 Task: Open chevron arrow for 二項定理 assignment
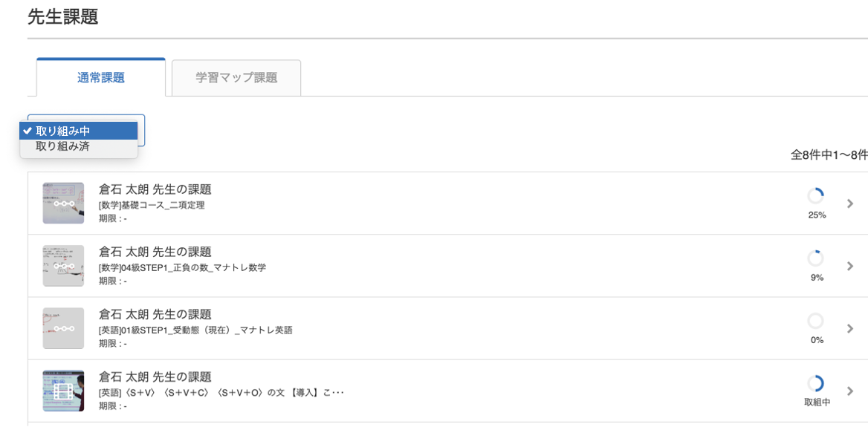pos(851,203)
